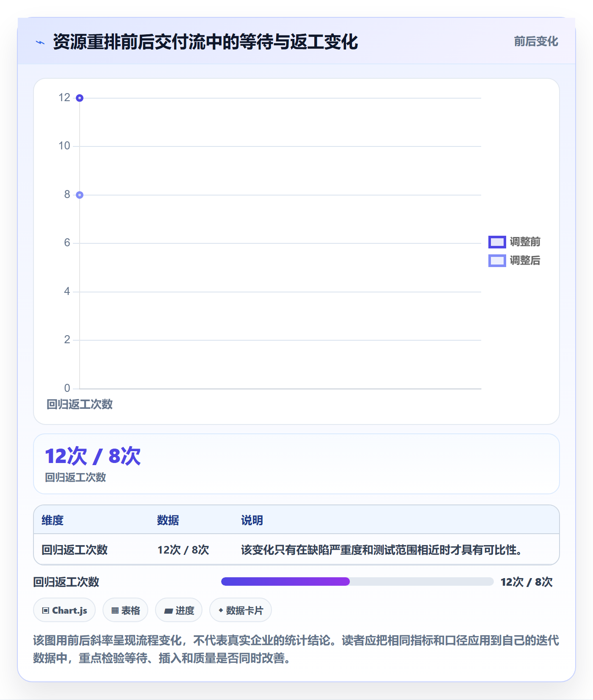Select the Chart.js tag chip
593x700 pixels.
pyautogui.click(x=64, y=610)
